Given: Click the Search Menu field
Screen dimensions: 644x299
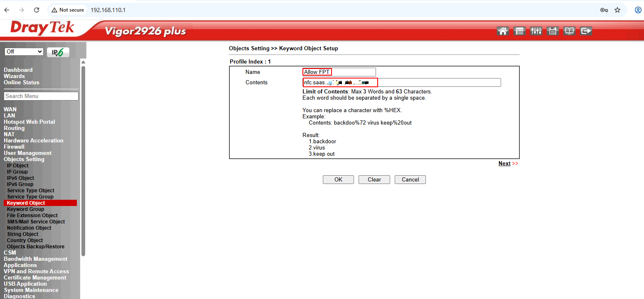Looking at the screenshot, I should 41,96.
